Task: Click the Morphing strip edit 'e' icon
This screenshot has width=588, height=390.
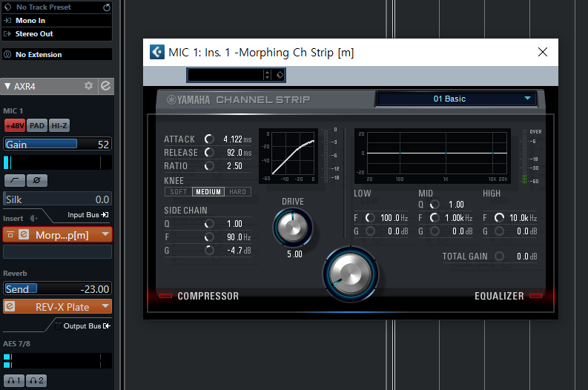Action: point(24,235)
